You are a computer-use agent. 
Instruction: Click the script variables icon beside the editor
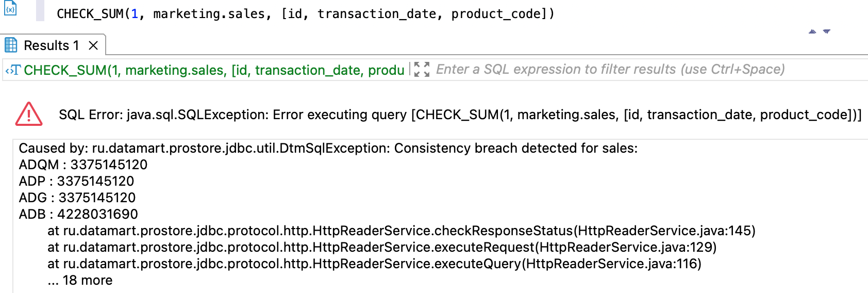[10, 8]
